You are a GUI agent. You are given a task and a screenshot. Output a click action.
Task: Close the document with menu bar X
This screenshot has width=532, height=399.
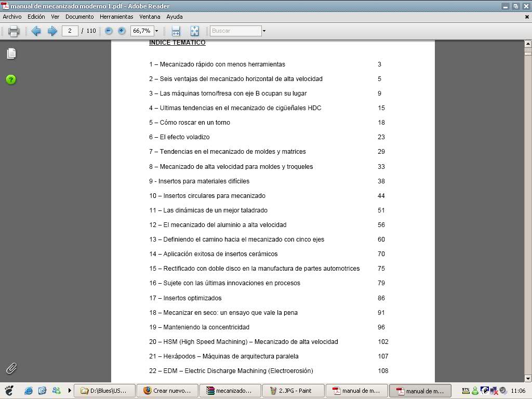(x=527, y=17)
